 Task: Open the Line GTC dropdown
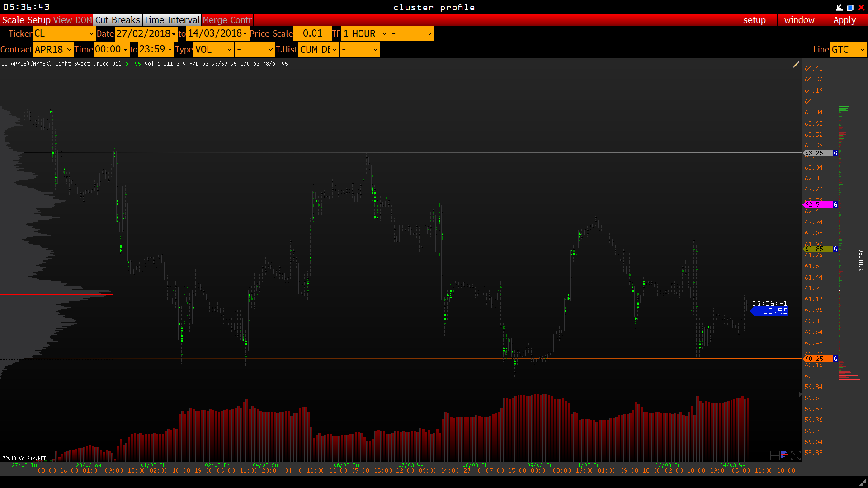pos(848,50)
